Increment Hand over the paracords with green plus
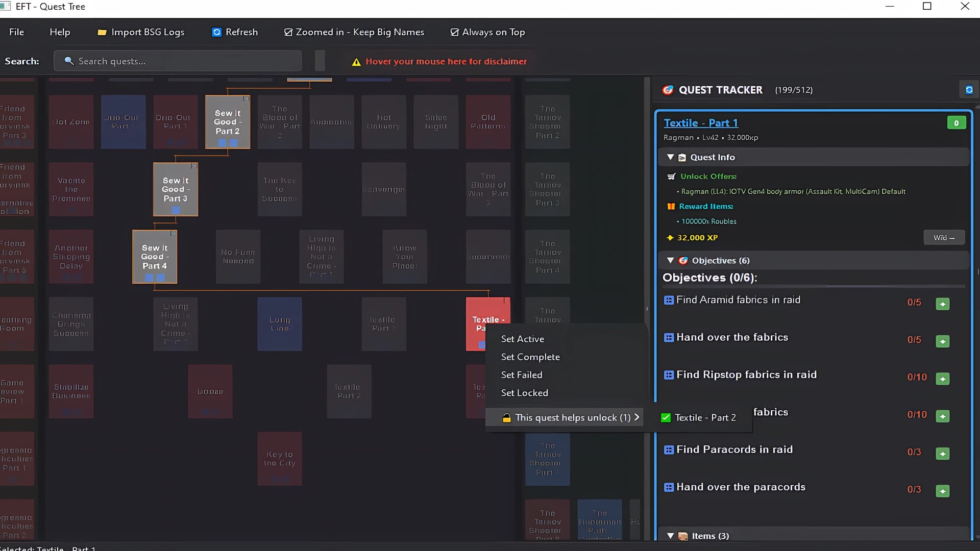This screenshot has height=551, width=980. click(x=943, y=491)
